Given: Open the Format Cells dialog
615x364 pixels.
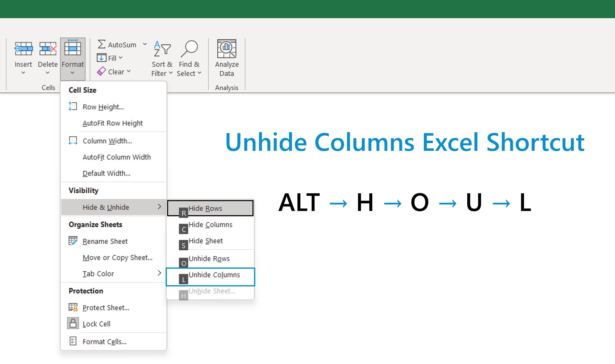Looking at the screenshot, I should [x=104, y=341].
